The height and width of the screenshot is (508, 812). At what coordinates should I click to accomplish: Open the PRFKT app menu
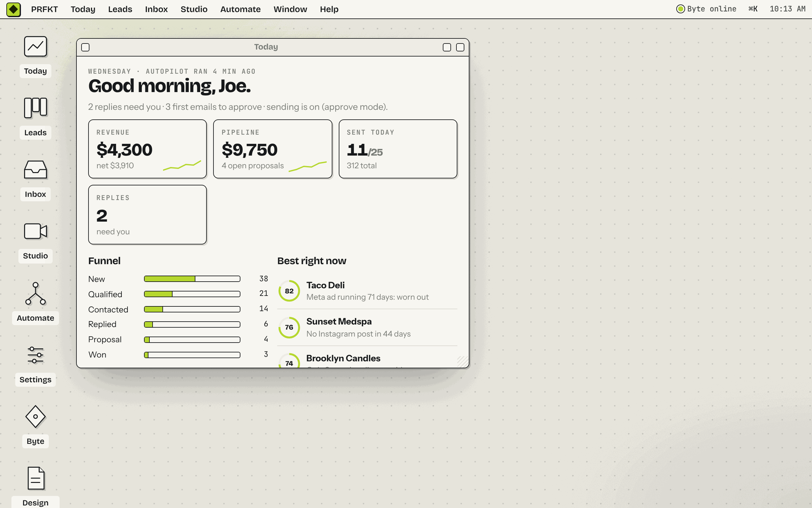[44, 9]
